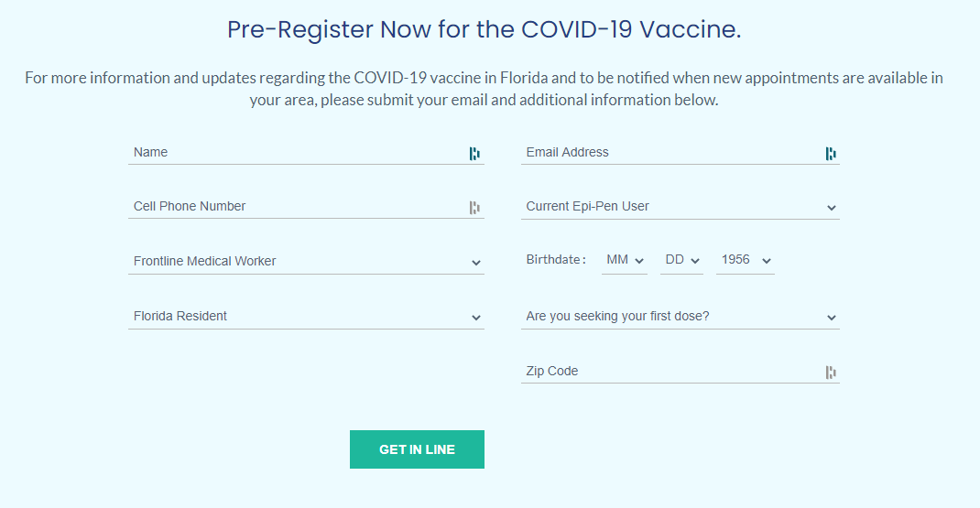Image resolution: width=980 pixels, height=508 pixels.
Task: Click autofill icon in Zip Code field
Action: pos(831,373)
